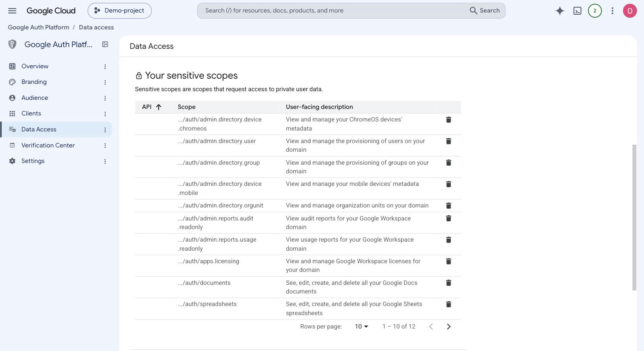The image size is (644, 351).
Task: Click the page vertical scrollbar
Action: (x=634, y=217)
